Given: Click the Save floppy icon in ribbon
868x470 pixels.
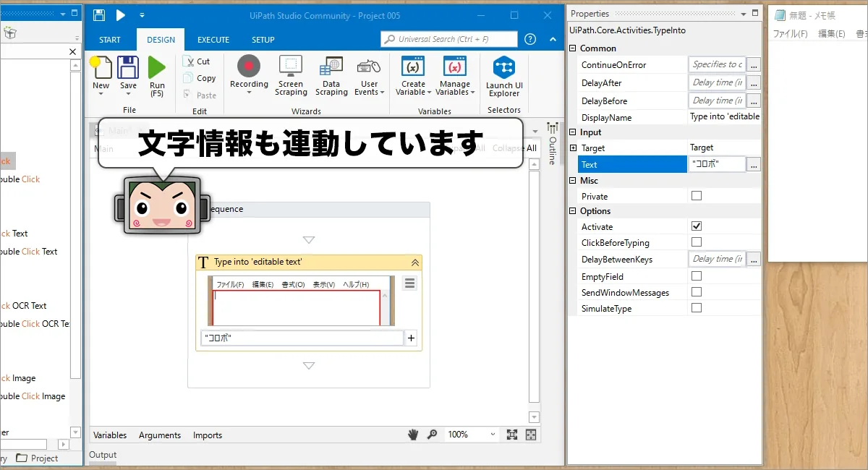Looking at the screenshot, I should [128, 68].
